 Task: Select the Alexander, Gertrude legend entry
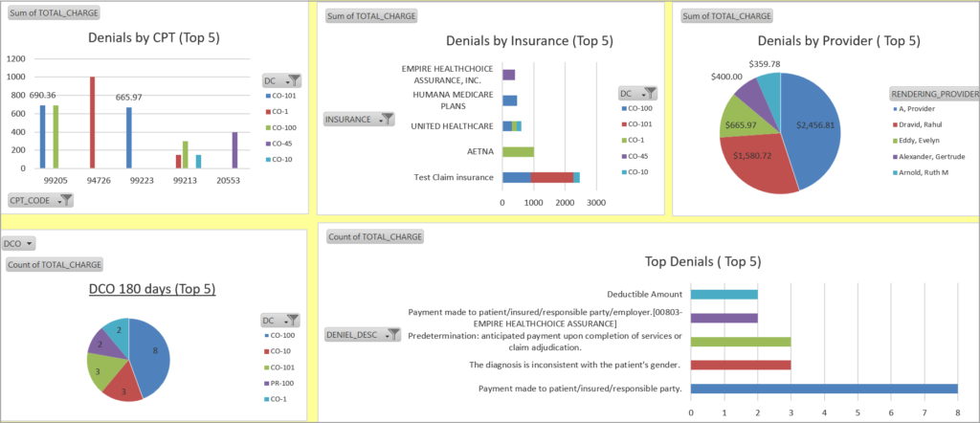(896, 155)
